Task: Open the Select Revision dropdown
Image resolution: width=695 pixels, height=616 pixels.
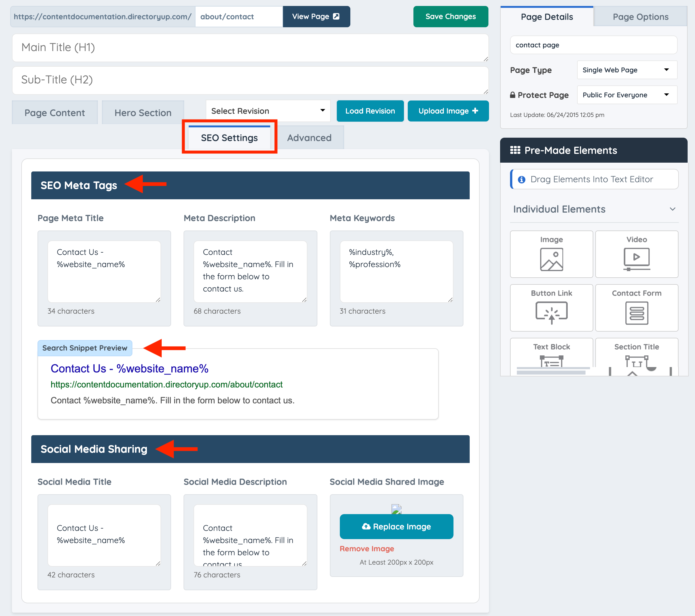Action: pyautogui.click(x=268, y=111)
